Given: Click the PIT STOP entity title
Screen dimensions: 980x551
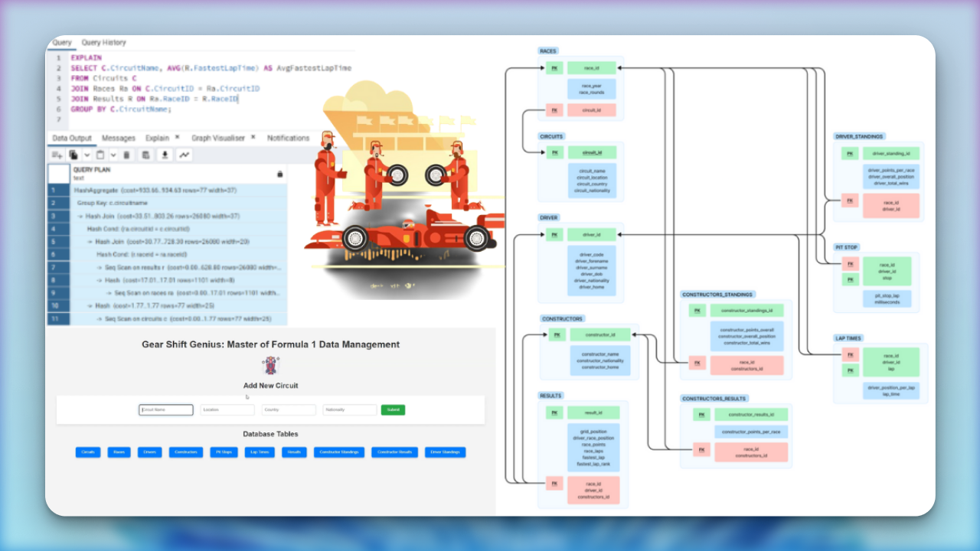Looking at the screenshot, I should click(847, 248).
